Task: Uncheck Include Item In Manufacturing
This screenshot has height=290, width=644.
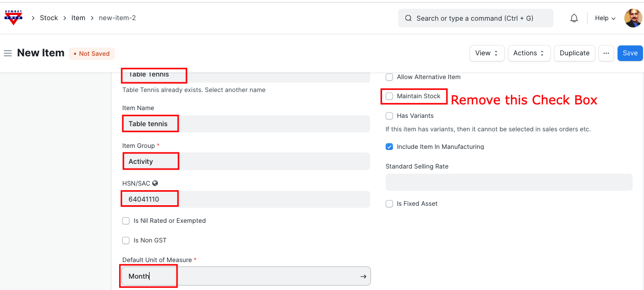Action: [x=389, y=147]
